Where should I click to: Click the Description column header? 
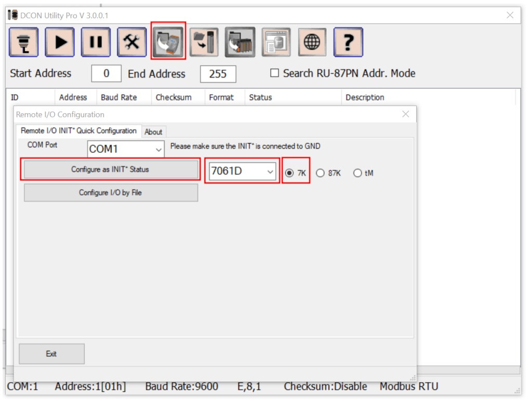[429, 97]
